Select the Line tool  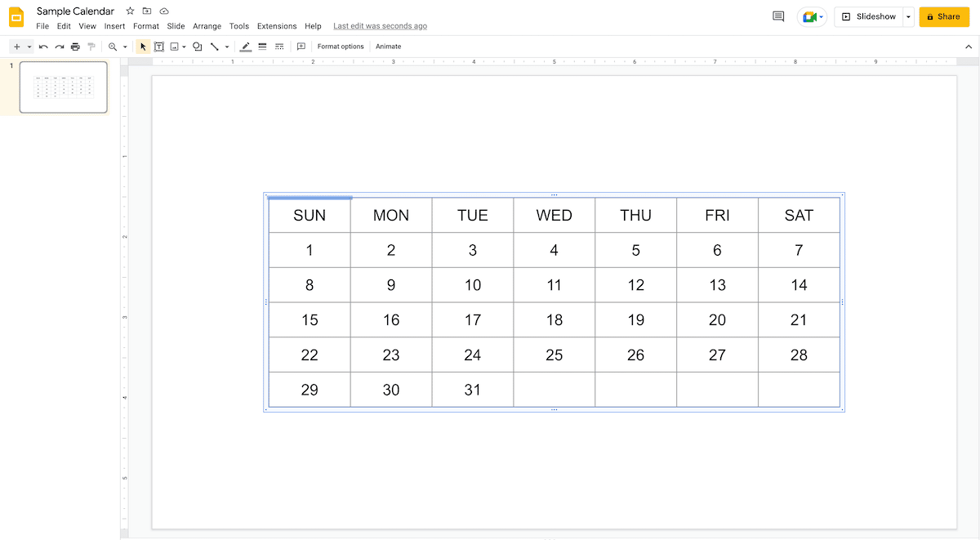coord(215,47)
